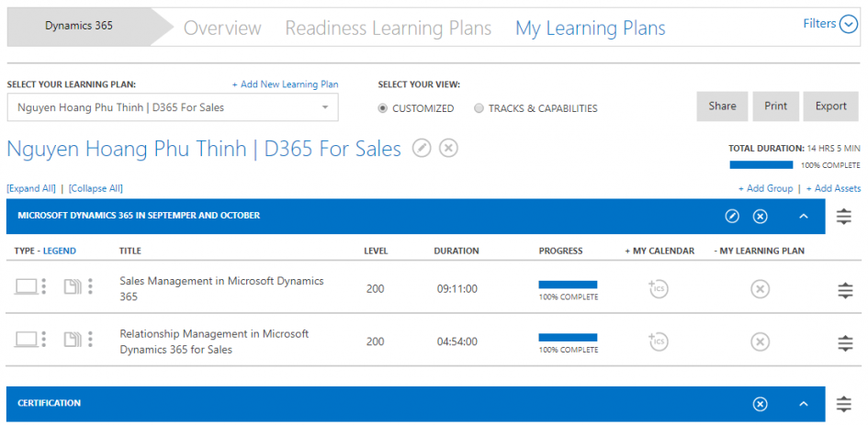The height and width of the screenshot is (425, 868).
Task: Open options dots beside Sales Management document icon
Action: [x=90, y=286]
